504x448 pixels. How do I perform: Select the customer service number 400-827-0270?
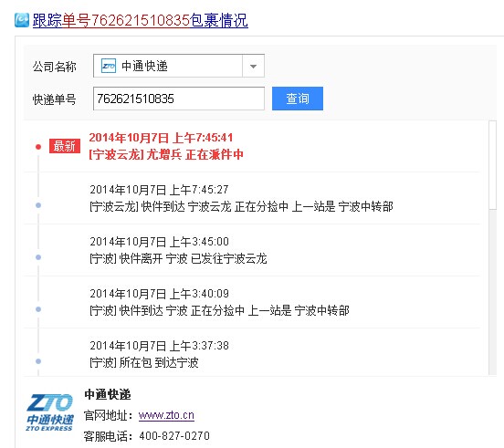coord(174,436)
